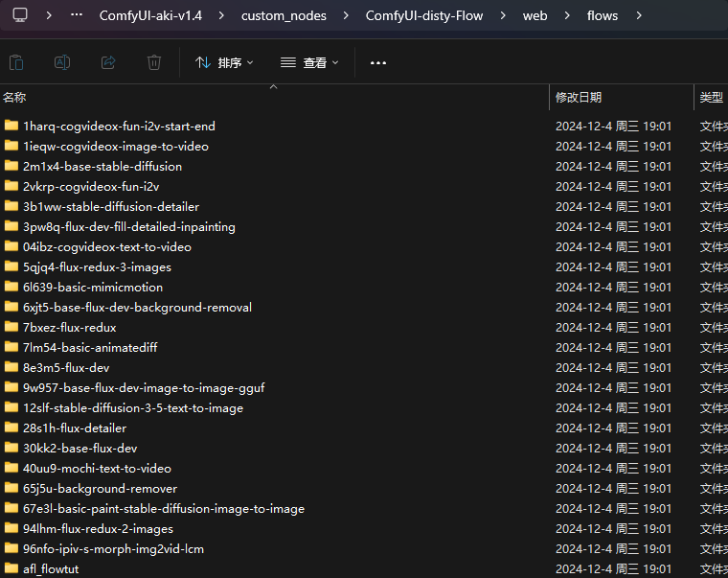Select folder icon of 2vkrp-cogvideox-fun-i2v
The width and height of the screenshot is (728, 578).
(11, 186)
